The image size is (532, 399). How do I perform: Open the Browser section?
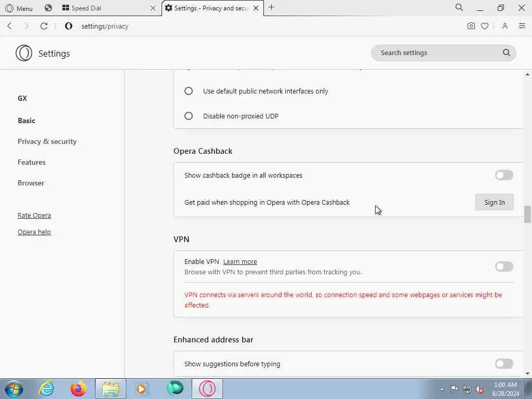coord(31,183)
